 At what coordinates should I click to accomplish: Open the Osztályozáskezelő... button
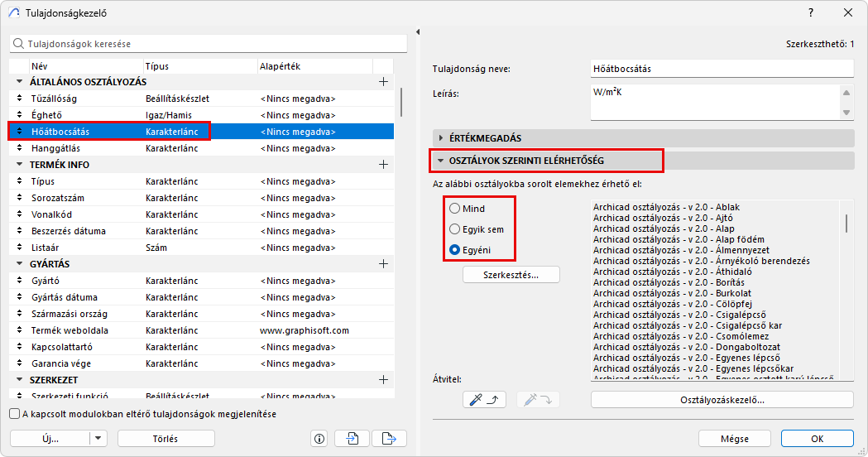click(722, 399)
